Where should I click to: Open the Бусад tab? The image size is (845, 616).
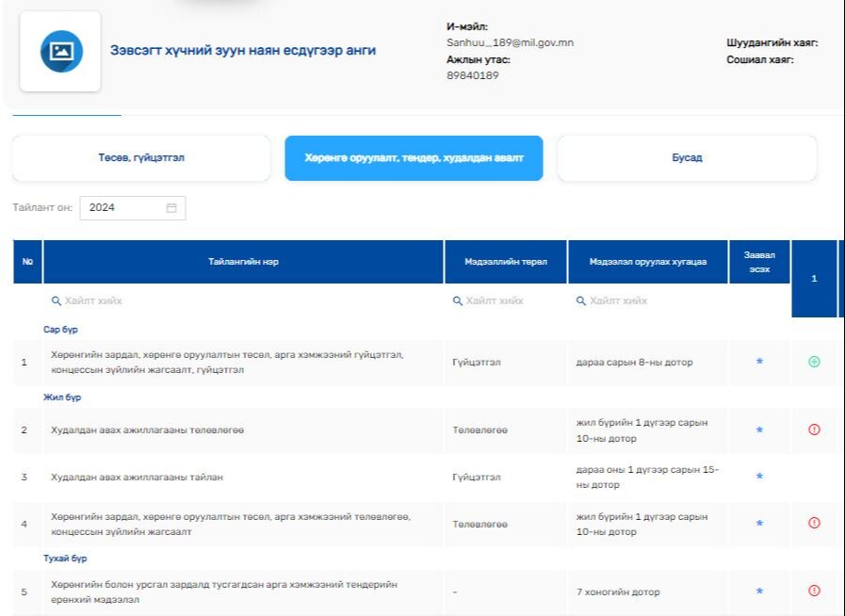687,158
